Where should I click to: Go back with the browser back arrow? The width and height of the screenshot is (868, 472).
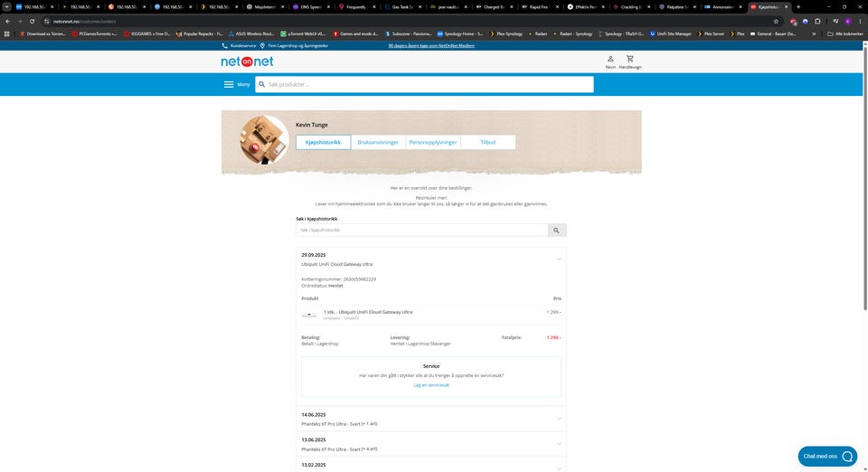tap(8, 21)
